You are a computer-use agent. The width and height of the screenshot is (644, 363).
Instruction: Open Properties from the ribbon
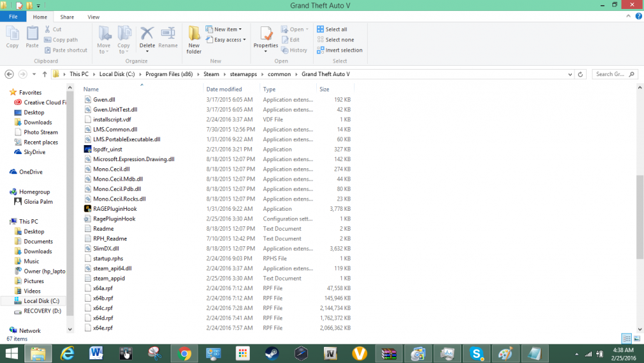[x=266, y=39]
